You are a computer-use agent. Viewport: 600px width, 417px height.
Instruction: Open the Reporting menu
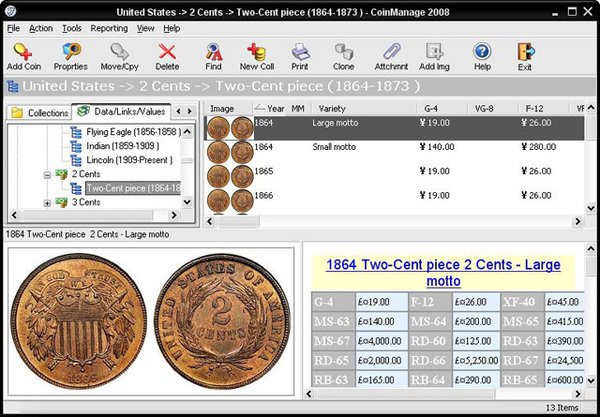click(109, 28)
